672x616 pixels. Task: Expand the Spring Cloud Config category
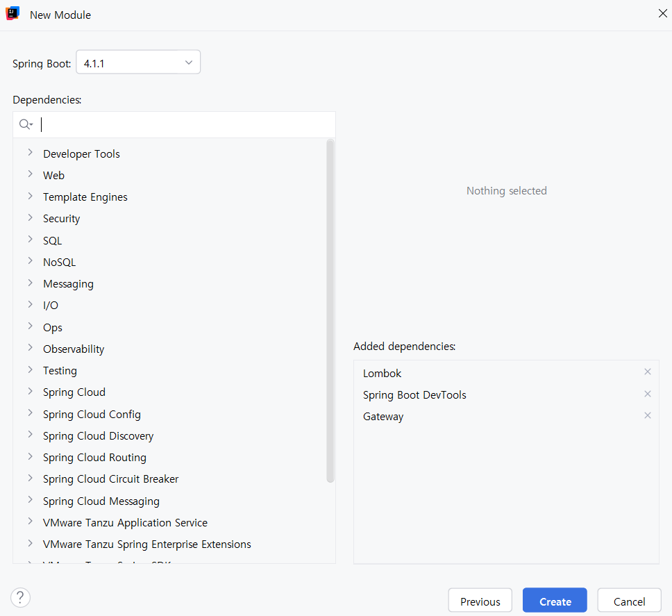pos(30,413)
